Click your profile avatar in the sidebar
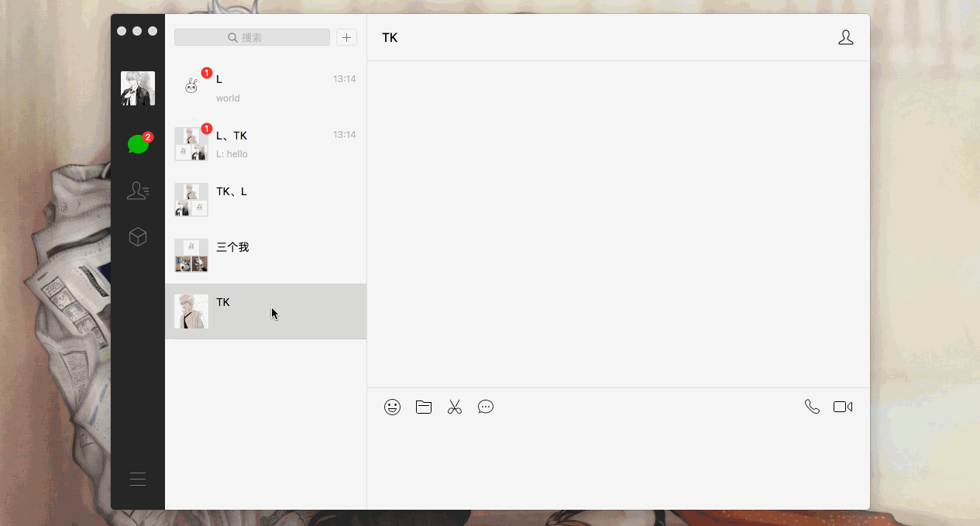This screenshot has height=526, width=980. pos(137,88)
